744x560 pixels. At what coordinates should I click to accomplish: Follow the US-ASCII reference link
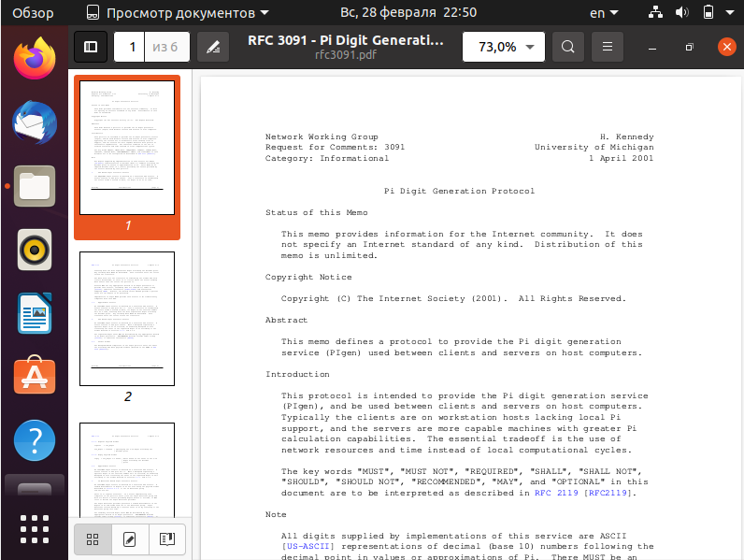click(308, 546)
